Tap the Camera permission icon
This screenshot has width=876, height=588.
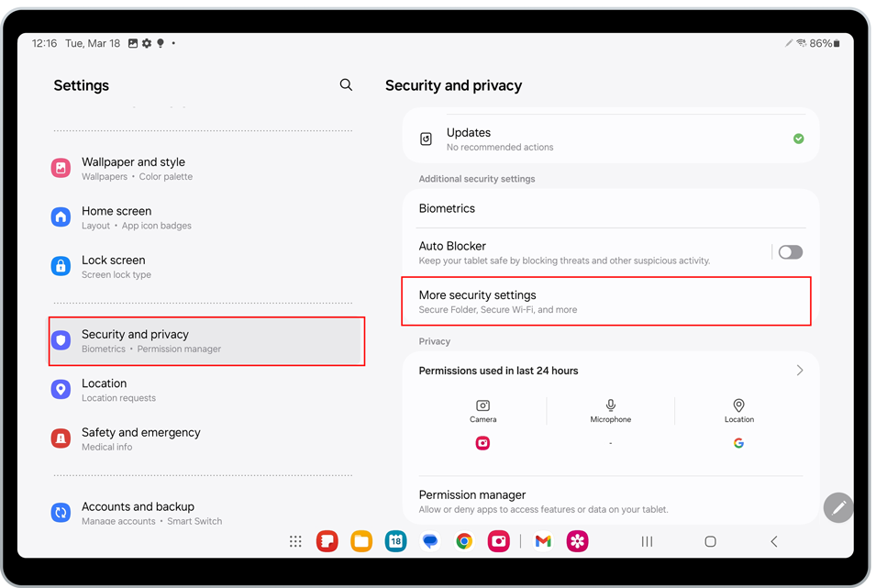point(482,405)
